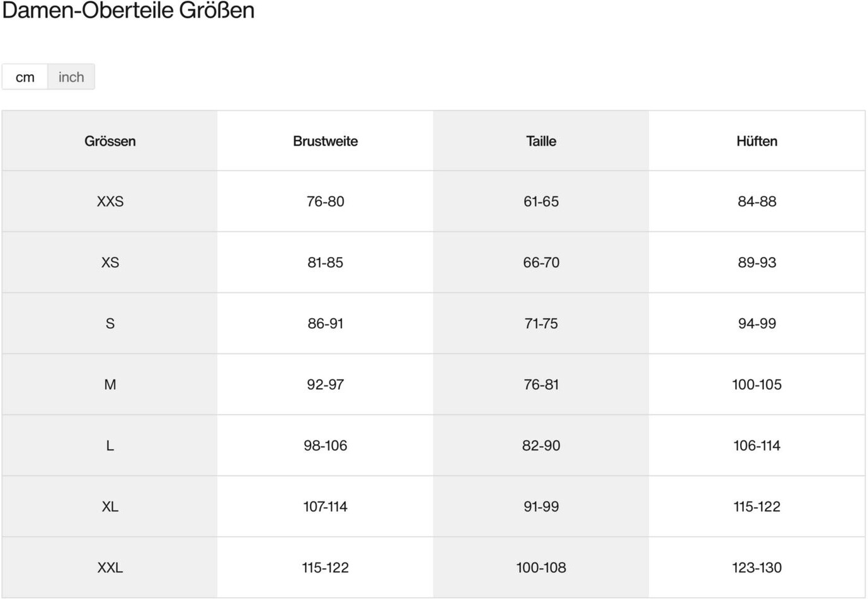Image resolution: width=868 pixels, height=599 pixels.
Task: Click Brustweite value 107-114 for XL
Action: click(325, 506)
